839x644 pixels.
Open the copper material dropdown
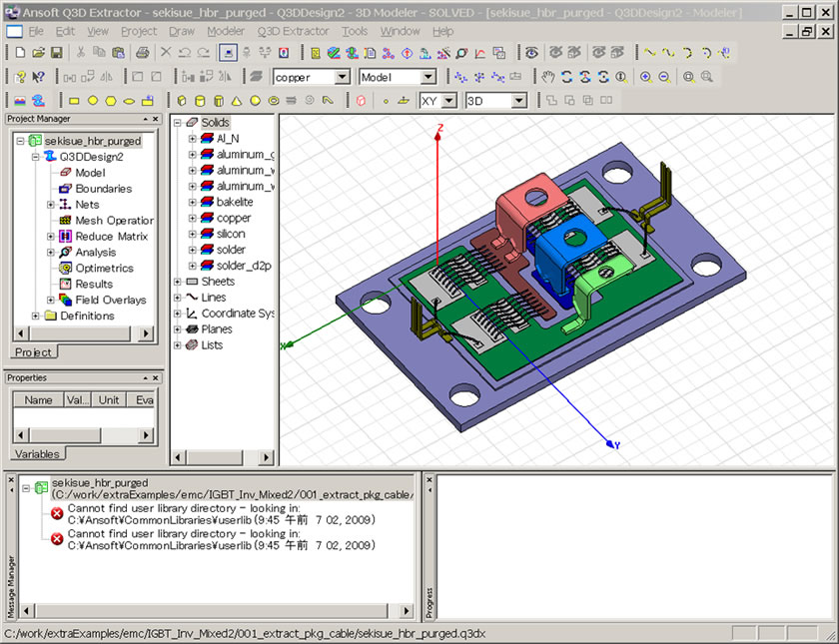(x=343, y=77)
